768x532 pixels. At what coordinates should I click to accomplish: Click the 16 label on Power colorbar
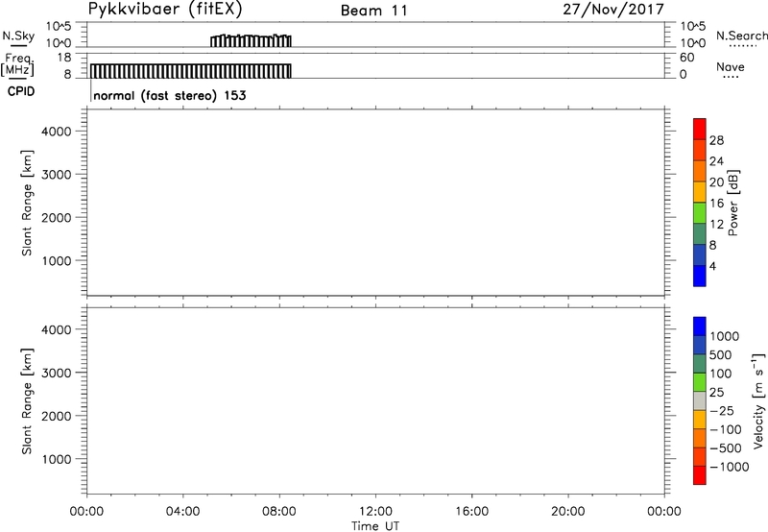click(716, 204)
